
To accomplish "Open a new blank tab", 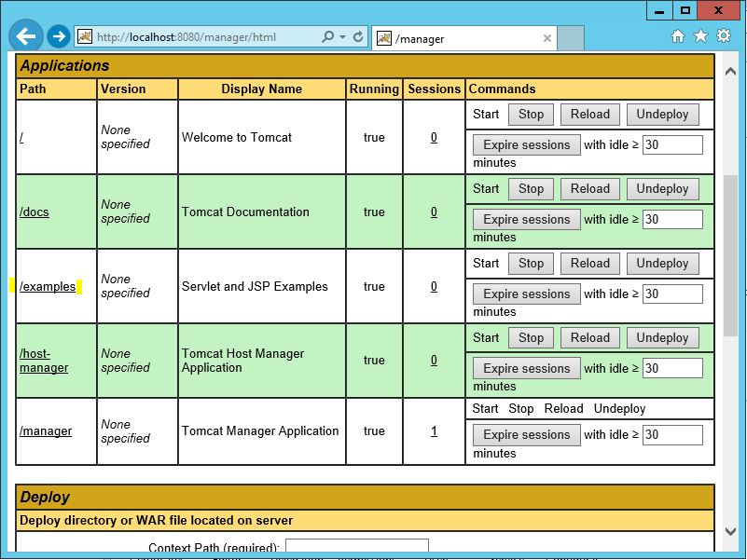I will pos(570,38).
